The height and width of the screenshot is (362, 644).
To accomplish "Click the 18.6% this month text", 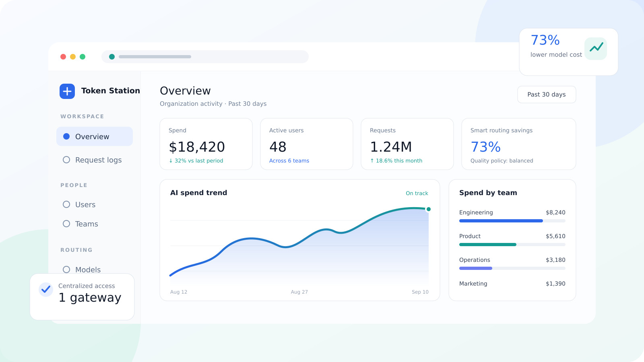I will [x=396, y=160].
